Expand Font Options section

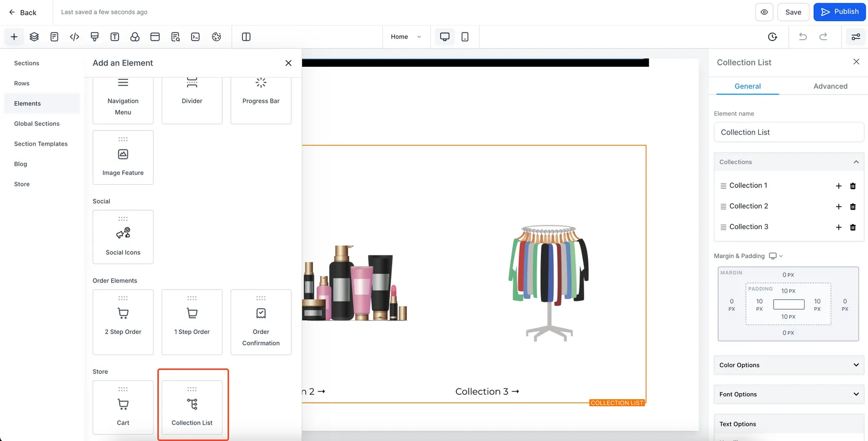click(789, 394)
